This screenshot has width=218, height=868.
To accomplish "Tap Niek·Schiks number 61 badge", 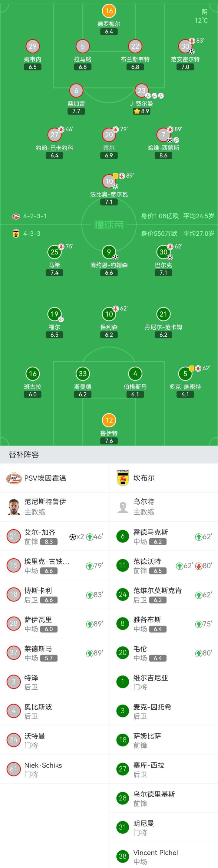I will (14, 769).
